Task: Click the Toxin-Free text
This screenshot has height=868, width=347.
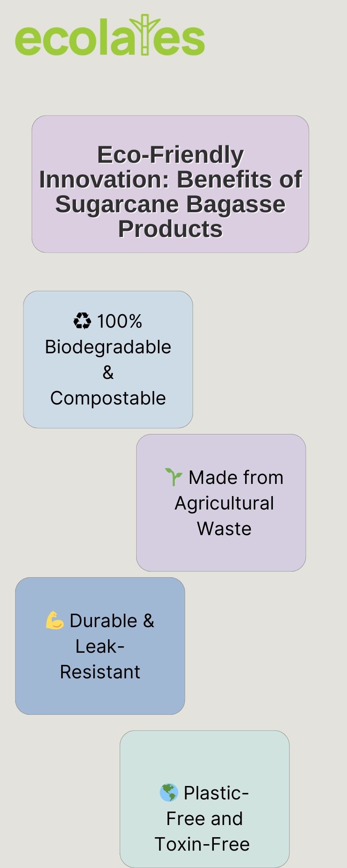Action: click(x=202, y=844)
